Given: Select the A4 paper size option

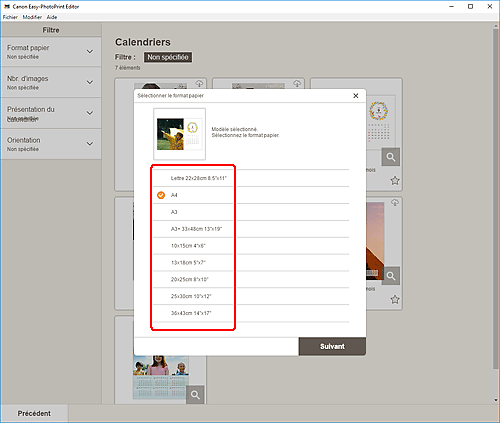Looking at the screenshot, I should click(251, 195).
